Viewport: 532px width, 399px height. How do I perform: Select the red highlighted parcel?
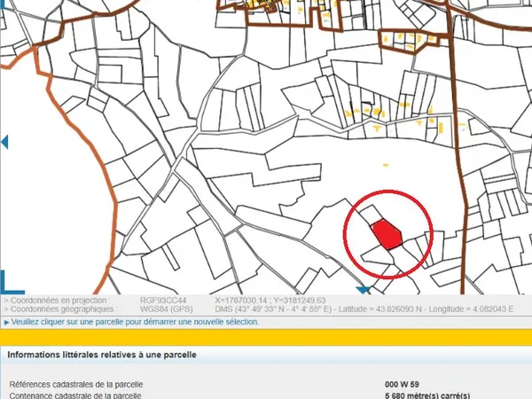click(387, 234)
